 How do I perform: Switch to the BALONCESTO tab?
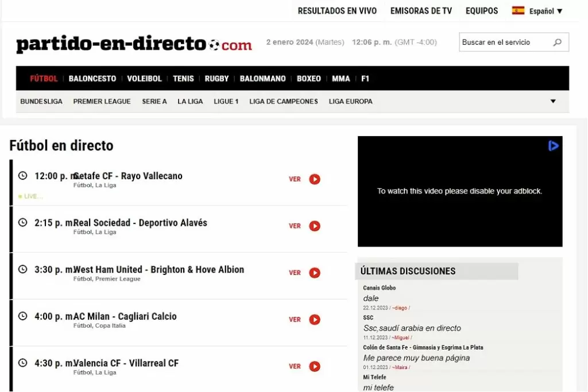coord(92,79)
